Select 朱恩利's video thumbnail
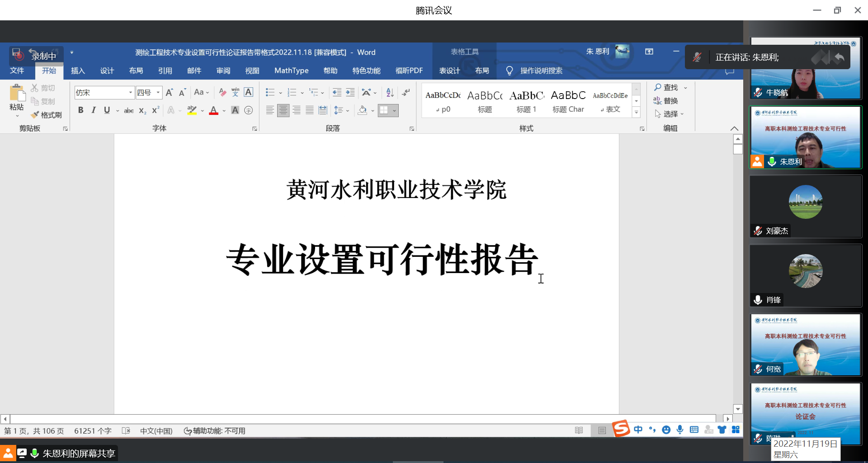 coord(806,137)
